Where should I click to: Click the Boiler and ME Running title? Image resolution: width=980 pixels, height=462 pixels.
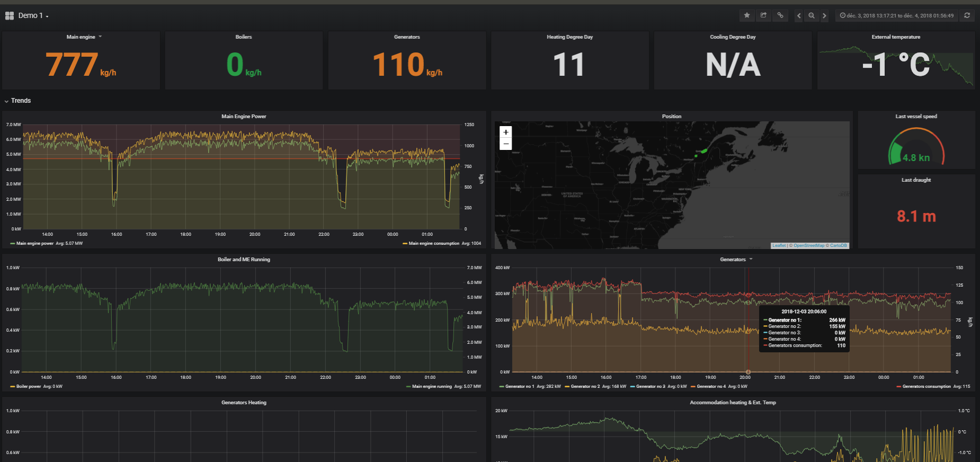[244, 260]
